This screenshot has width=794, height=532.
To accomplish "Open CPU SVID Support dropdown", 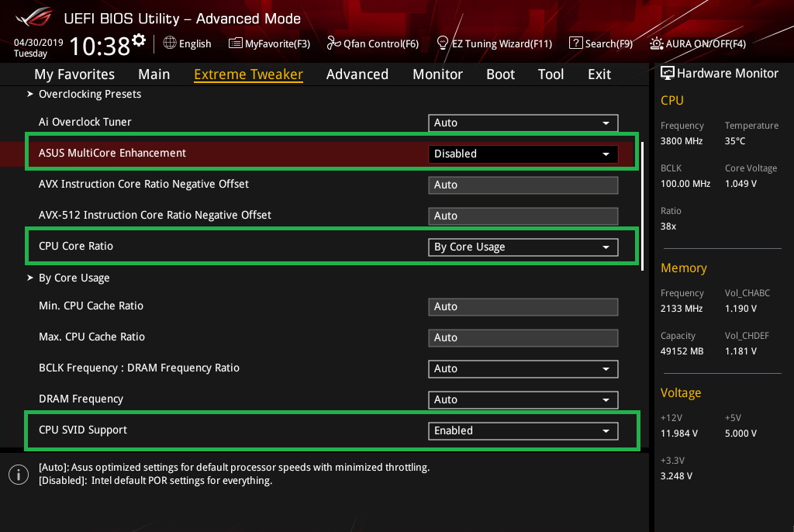I will (x=523, y=430).
